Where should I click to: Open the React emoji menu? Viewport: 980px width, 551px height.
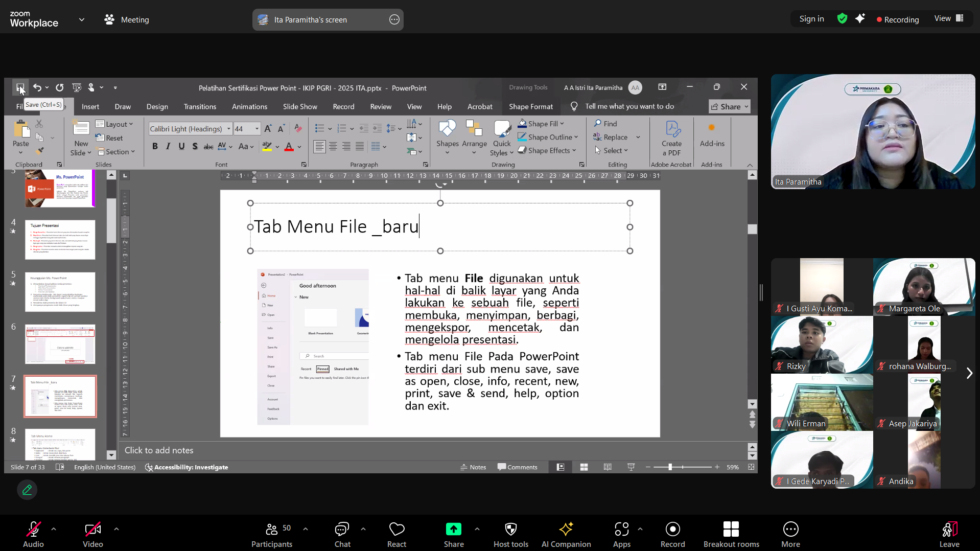396,535
